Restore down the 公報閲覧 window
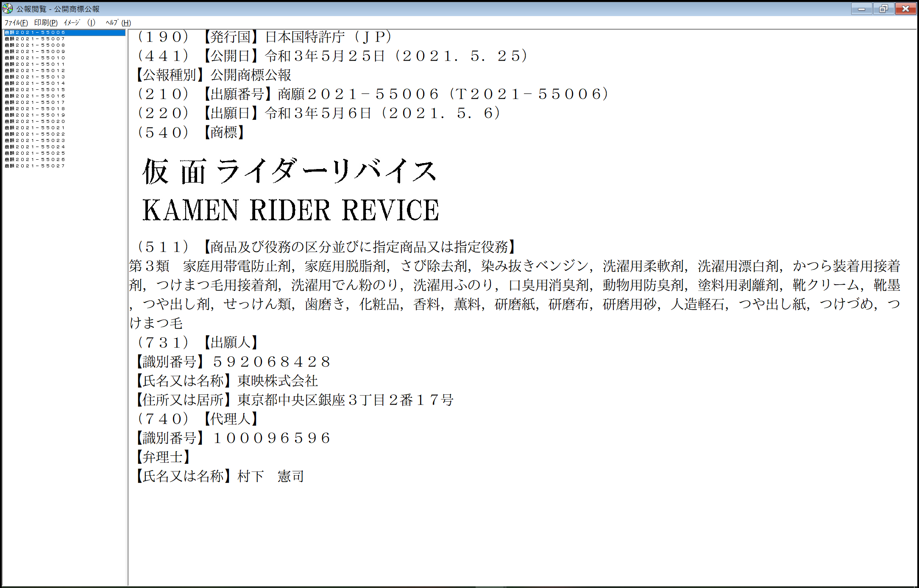 [x=883, y=8]
